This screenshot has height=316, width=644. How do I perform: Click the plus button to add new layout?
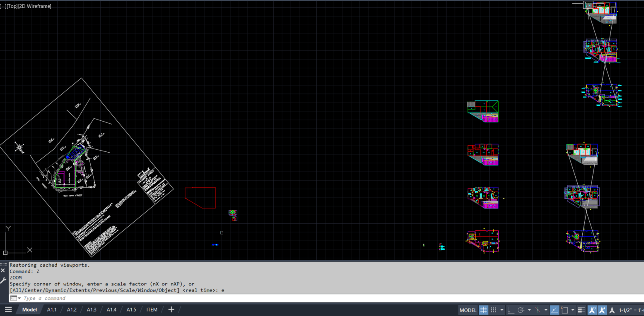[x=171, y=309]
